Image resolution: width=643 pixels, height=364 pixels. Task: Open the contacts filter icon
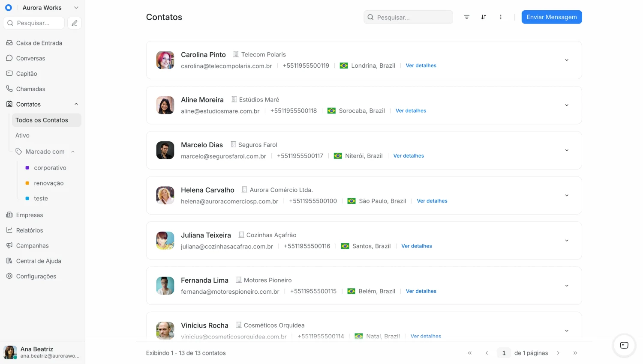(x=467, y=17)
